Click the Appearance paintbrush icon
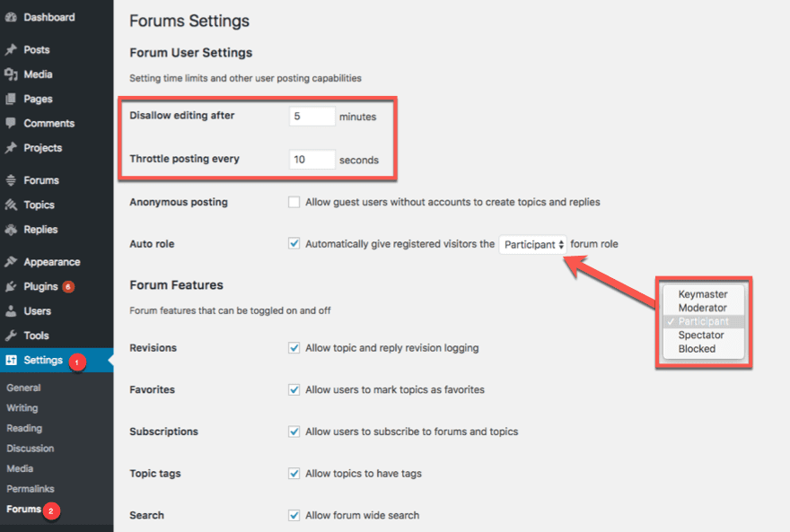Image resolution: width=790 pixels, height=532 pixels. (11, 263)
